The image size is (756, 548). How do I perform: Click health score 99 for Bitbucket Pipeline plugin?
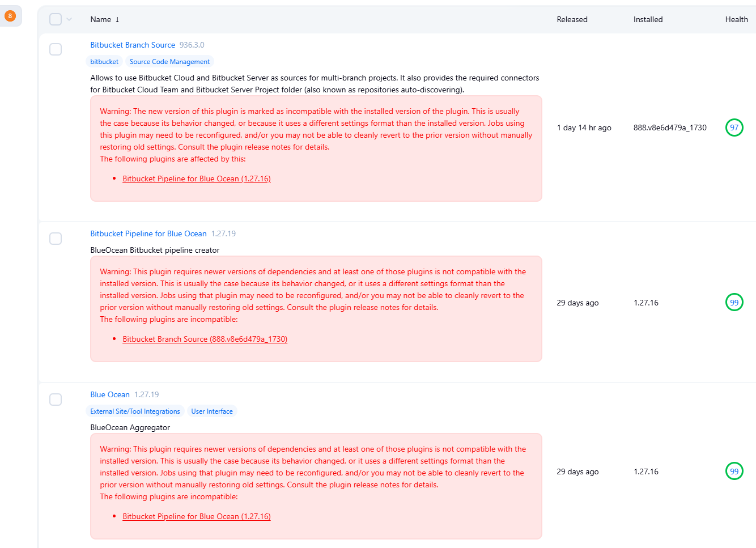(x=734, y=303)
